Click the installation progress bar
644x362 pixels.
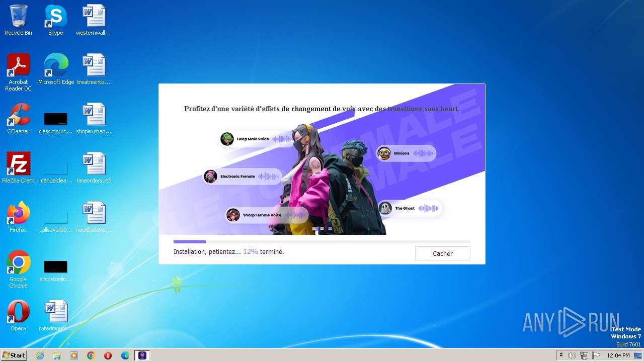click(x=322, y=242)
